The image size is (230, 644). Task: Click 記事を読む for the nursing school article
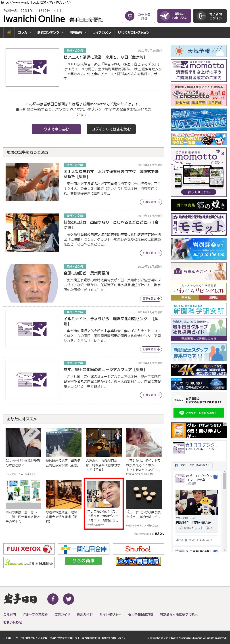(151, 202)
